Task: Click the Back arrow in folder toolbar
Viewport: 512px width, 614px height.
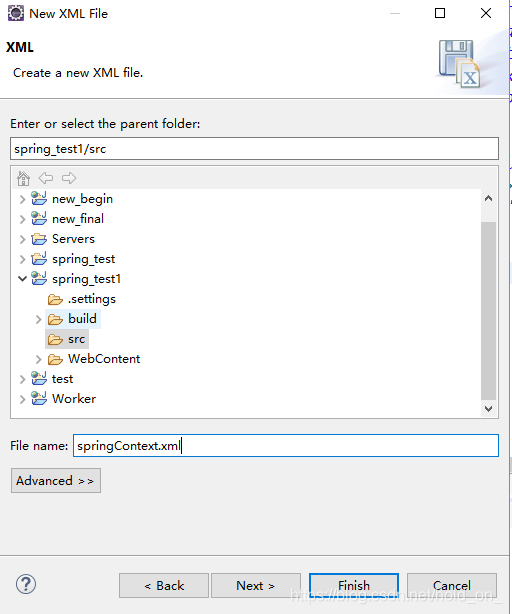Action: point(46,178)
